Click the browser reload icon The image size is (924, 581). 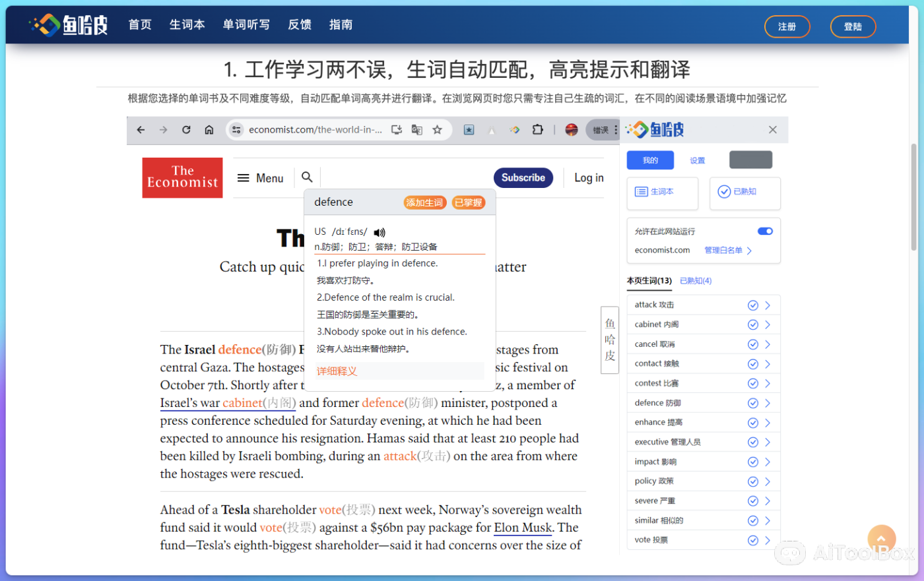click(186, 130)
